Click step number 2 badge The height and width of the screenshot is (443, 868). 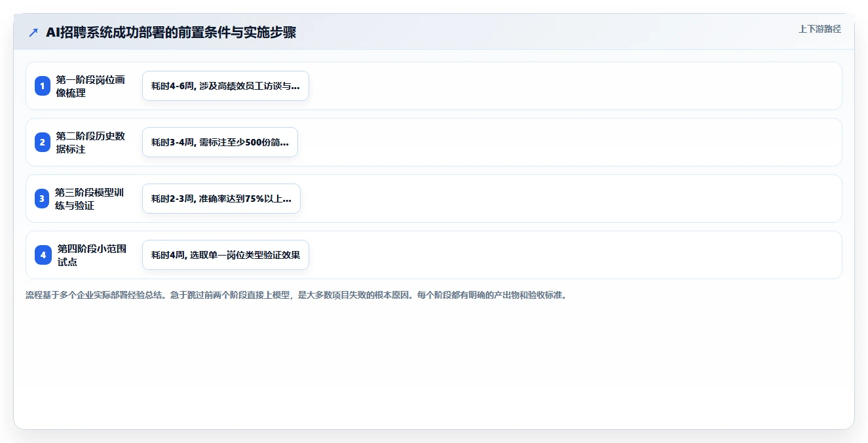(43, 142)
